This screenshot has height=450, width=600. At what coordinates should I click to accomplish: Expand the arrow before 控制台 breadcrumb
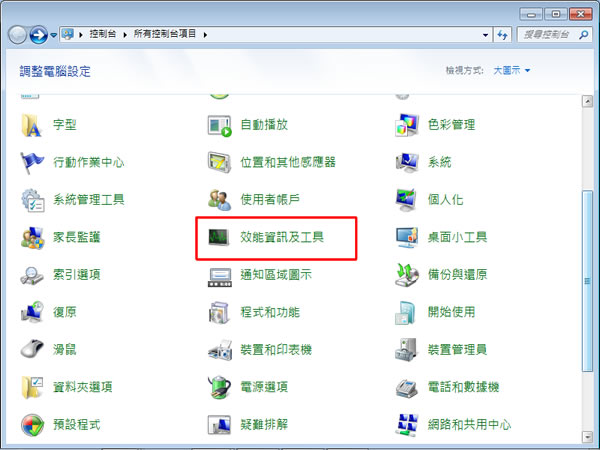coord(81,35)
